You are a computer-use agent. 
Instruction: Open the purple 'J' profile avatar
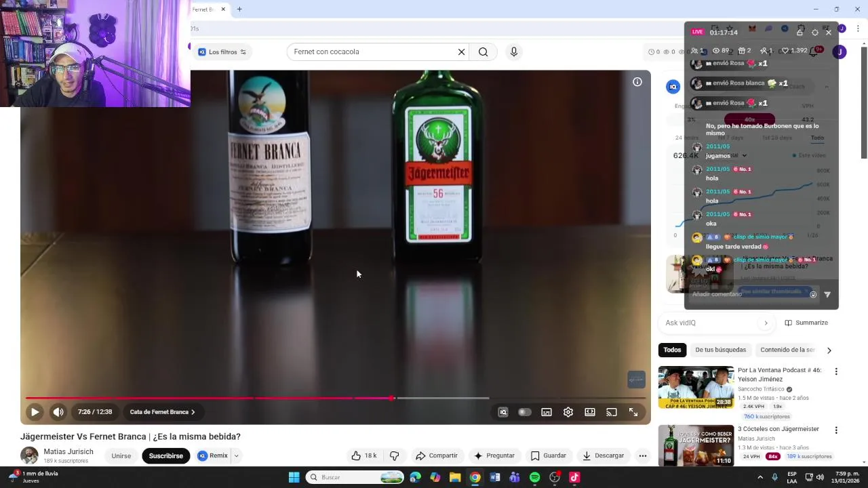pyautogui.click(x=840, y=52)
